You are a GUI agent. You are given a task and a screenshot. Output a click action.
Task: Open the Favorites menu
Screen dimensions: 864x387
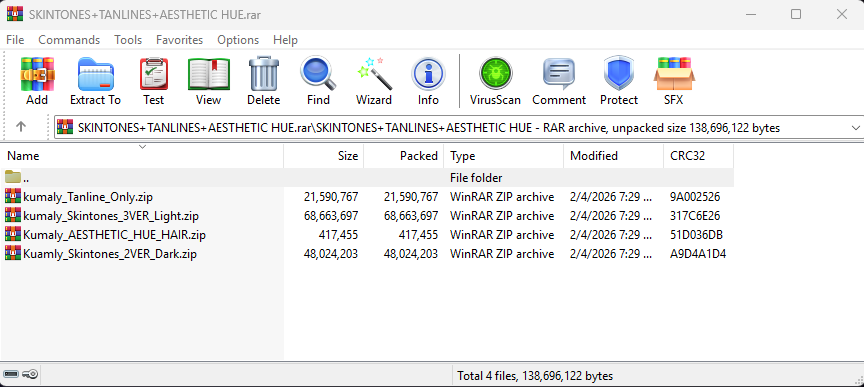[179, 40]
